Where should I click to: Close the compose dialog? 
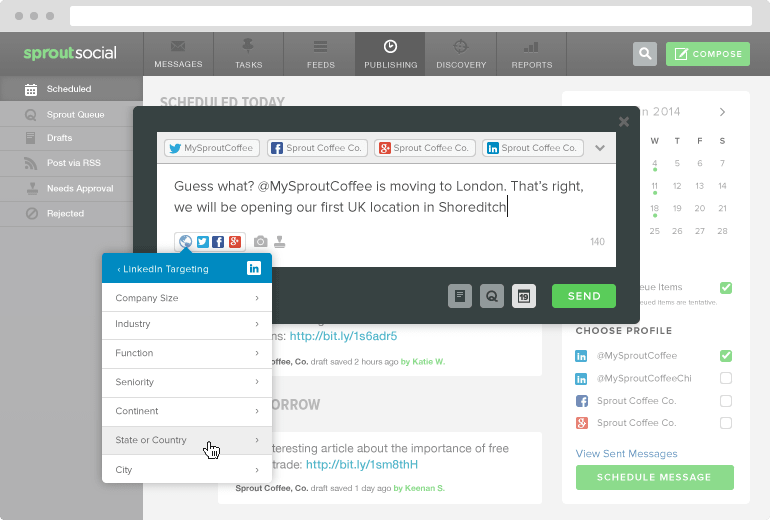pyautogui.click(x=624, y=121)
